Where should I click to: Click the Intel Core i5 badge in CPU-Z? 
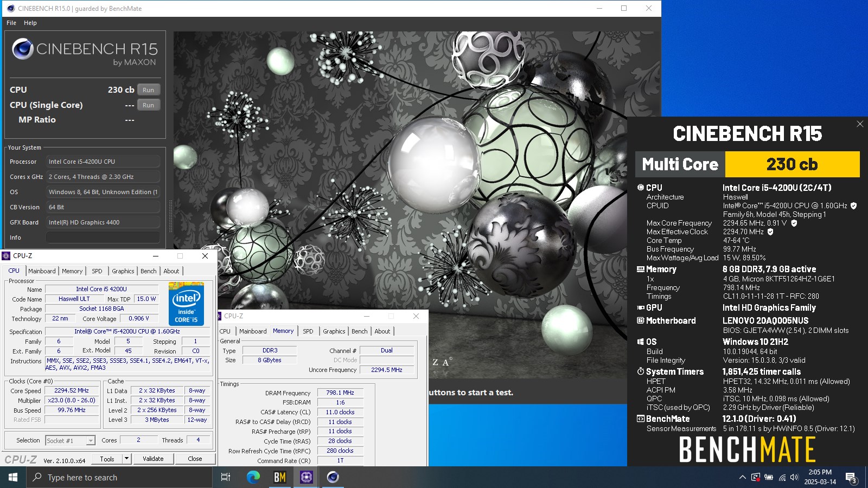(186, 304)
